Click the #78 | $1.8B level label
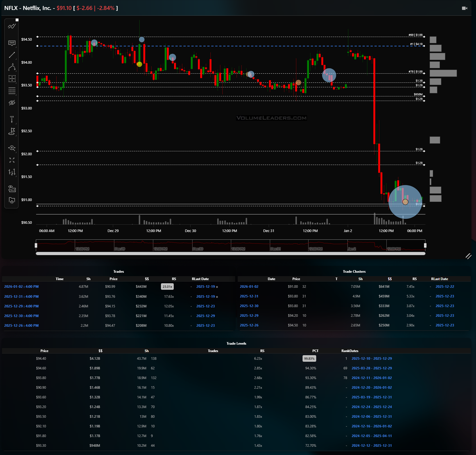The height and width of the screenshot is (455, 476). (415, 72)
